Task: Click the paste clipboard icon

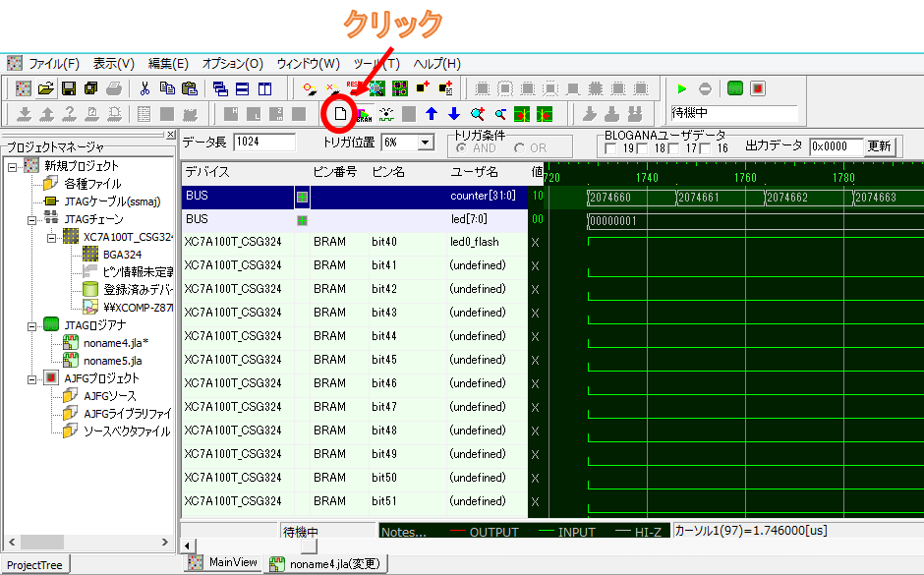Action: coord(190,88)
